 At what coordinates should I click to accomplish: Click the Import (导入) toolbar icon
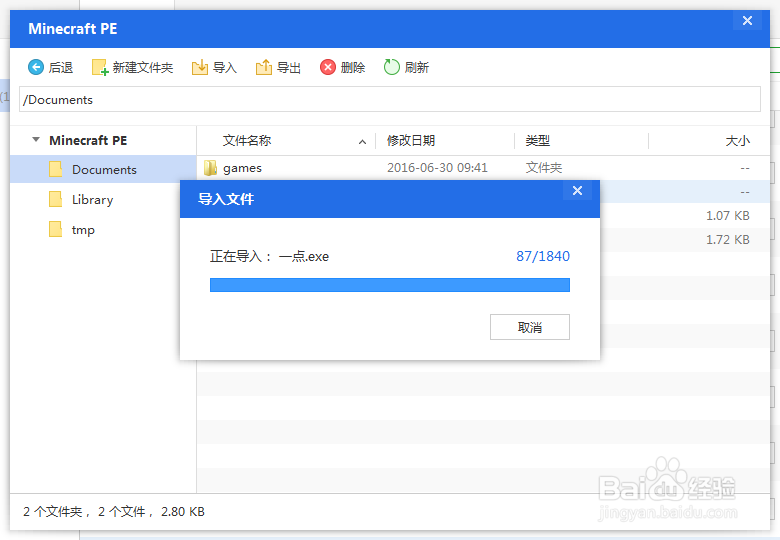pos(200,67)
